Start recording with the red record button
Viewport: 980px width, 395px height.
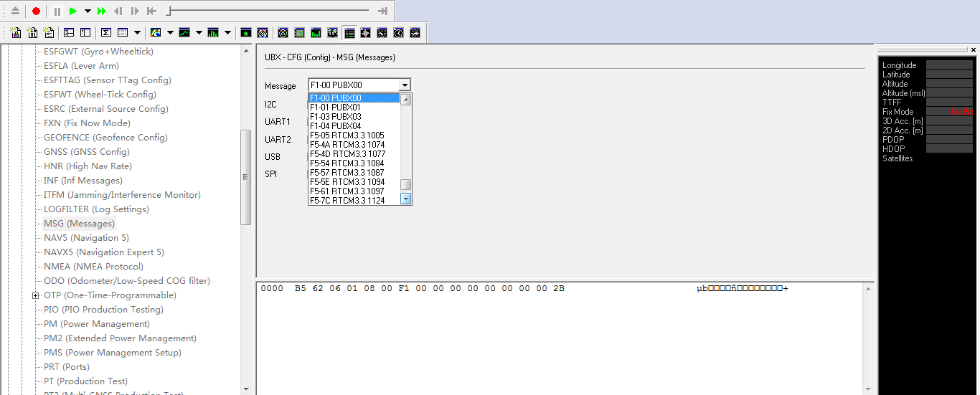pos(36,11)
